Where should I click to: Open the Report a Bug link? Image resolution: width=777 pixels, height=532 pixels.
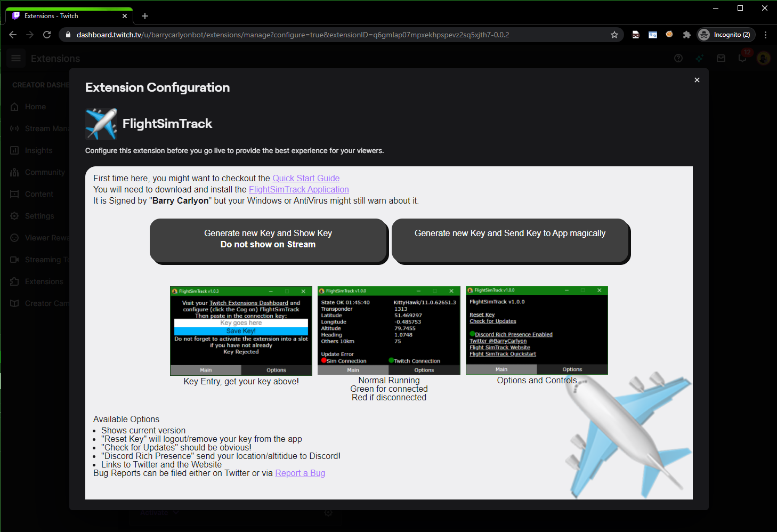tap(300, 473)
